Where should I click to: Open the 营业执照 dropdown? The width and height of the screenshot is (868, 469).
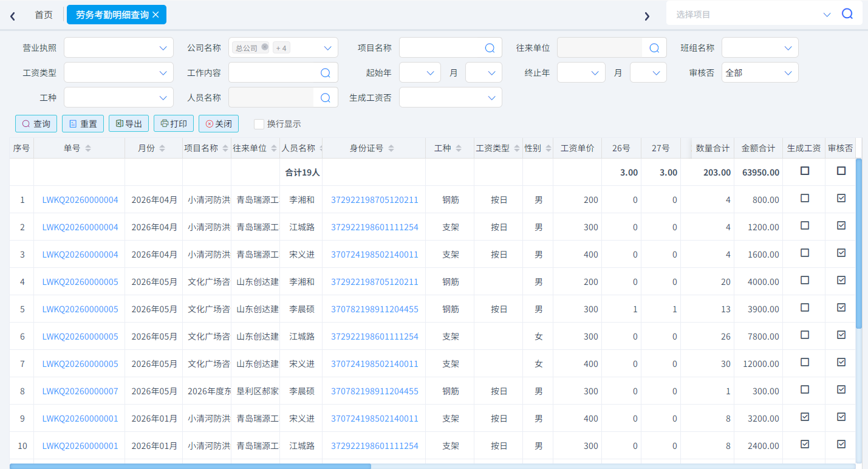tap(119, 47)
